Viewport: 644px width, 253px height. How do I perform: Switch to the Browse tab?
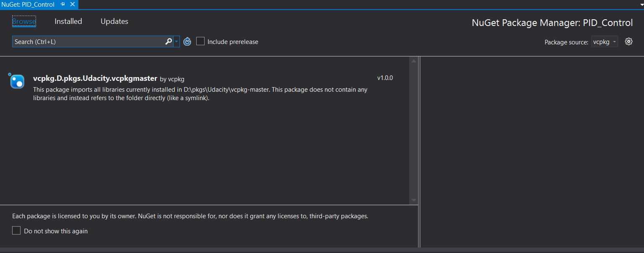click(24, 21)
